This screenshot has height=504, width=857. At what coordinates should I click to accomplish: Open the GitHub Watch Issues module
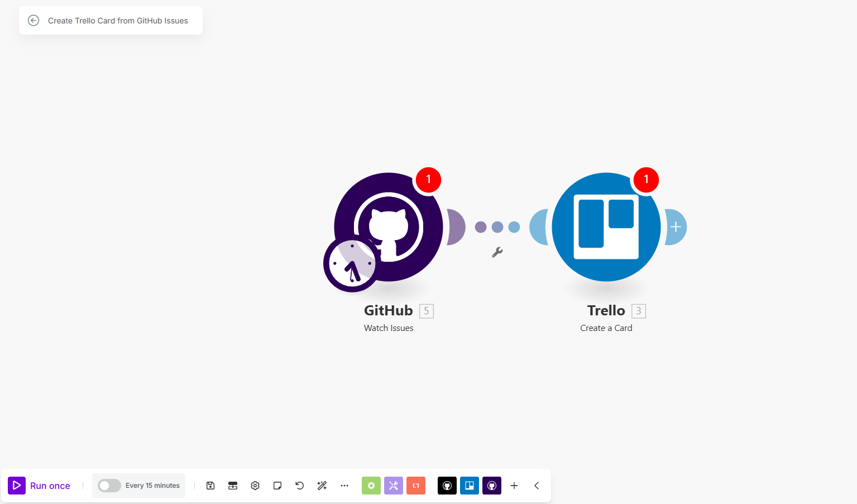pos(389,227)
